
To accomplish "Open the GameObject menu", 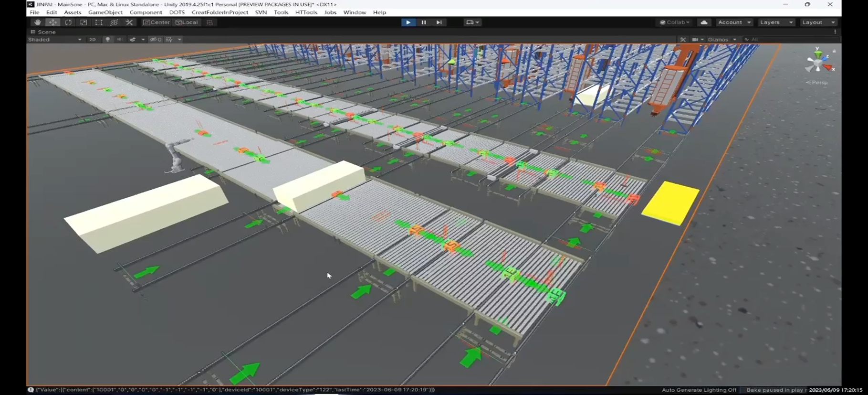I will click(x=105, y=12).
